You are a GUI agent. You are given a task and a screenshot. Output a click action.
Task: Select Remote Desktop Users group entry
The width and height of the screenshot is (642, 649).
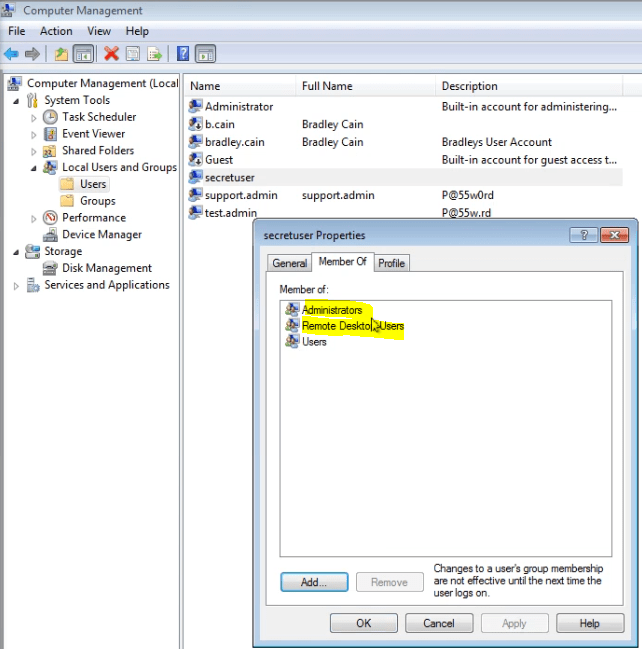pyautogui.click(x=352, y=326)
